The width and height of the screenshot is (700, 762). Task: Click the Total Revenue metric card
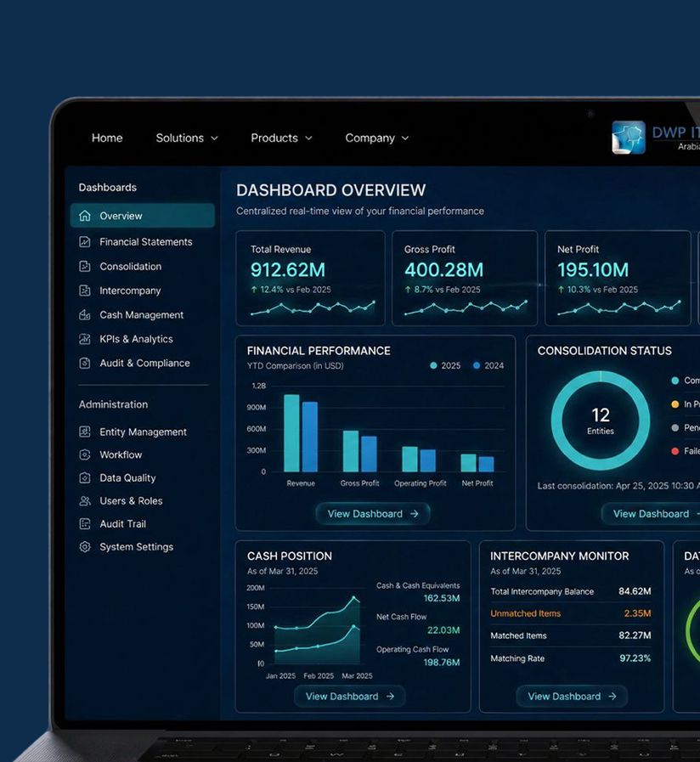click(310, 278)
